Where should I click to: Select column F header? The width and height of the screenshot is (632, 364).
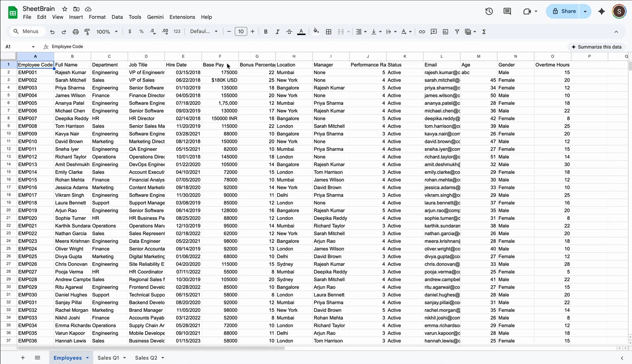(220, 56)
